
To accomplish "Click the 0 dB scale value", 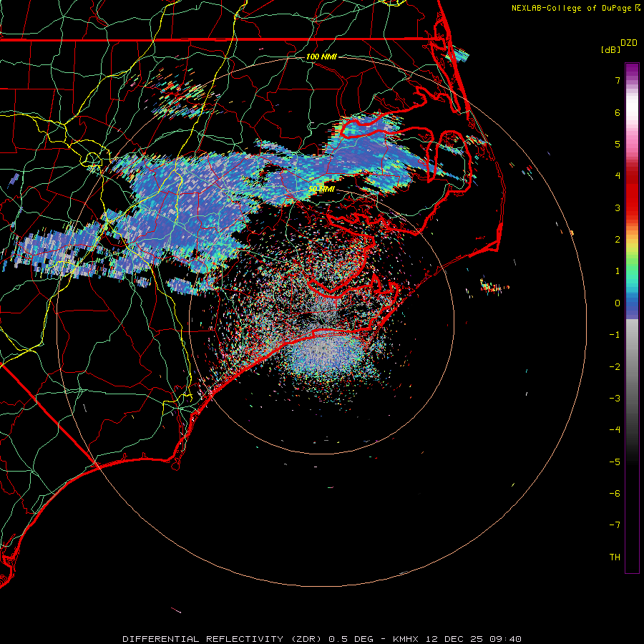I will click(618, 303).
